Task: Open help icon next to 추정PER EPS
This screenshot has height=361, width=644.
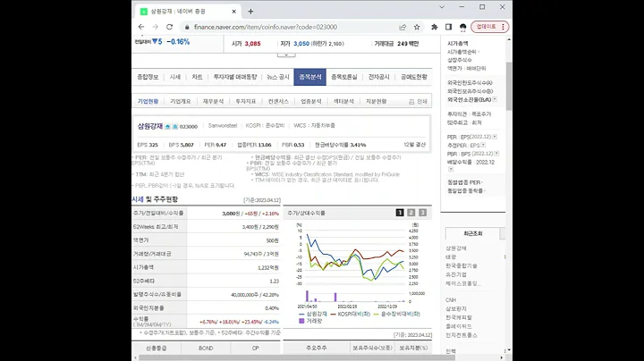Action: click(x=483, y=146)
